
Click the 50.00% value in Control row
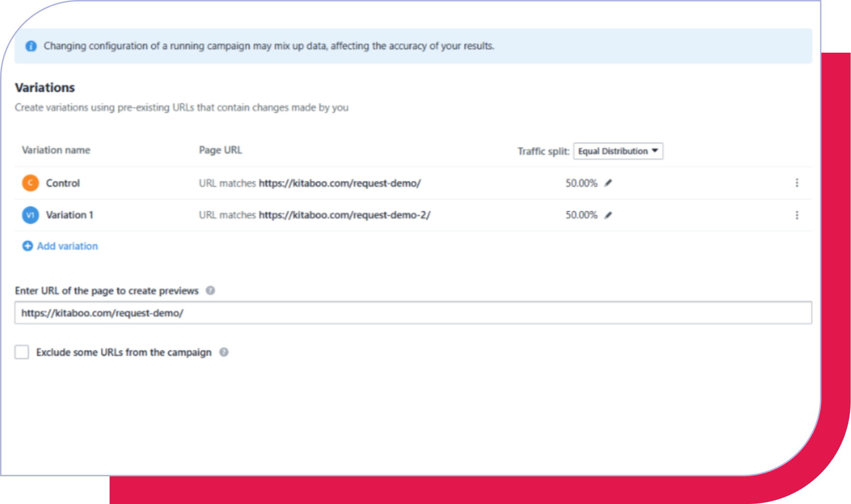pos(581,183)
